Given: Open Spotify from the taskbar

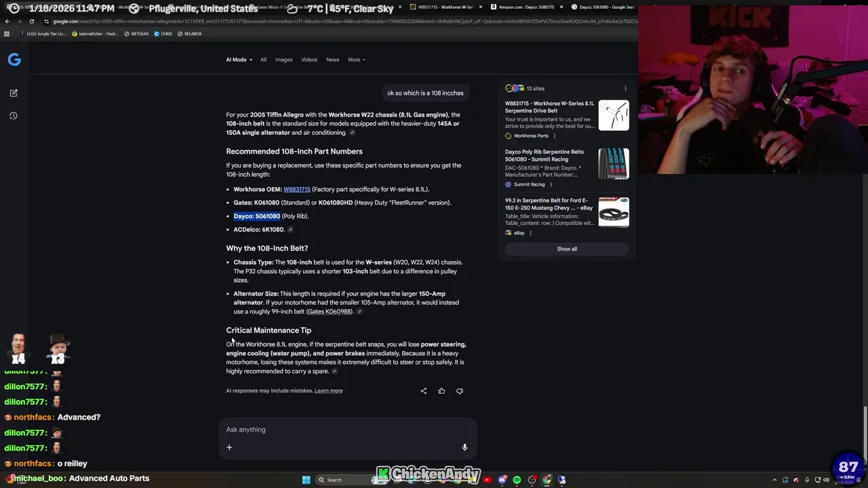Looking at the screenshot, I should pyautogui.click(x=517, y=480).
